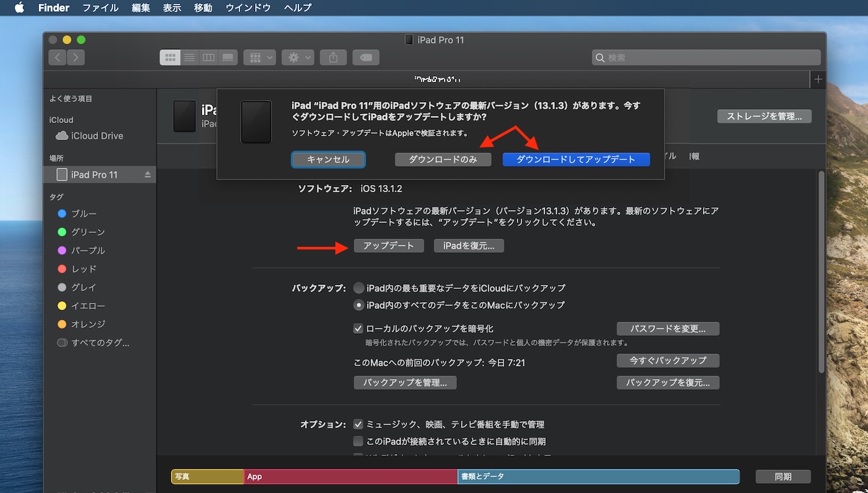
Task: Click the edit tags toolbar icon
Action: point(366,57)
